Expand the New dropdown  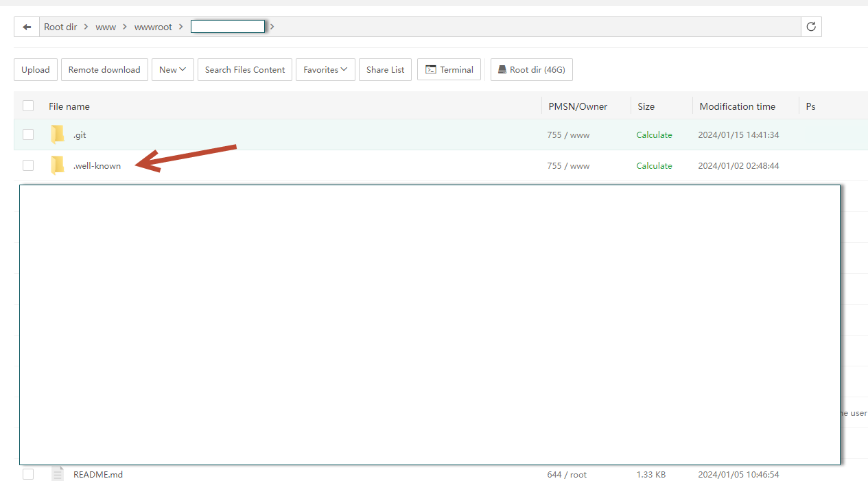pyautogui.click(x=173, y=70)
